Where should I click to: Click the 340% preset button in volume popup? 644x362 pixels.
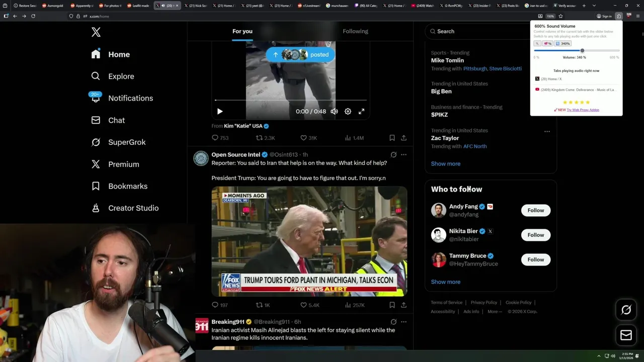click(563, 44)
